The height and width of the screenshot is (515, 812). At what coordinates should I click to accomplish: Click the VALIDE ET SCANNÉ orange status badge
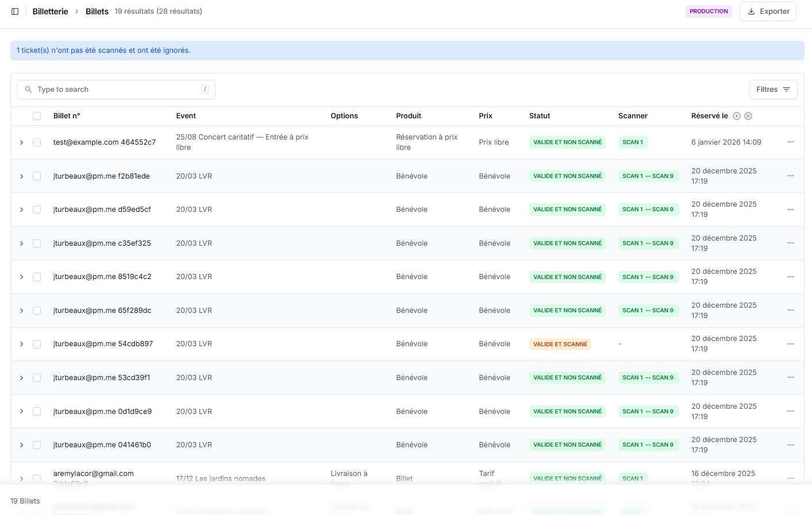pos(560,344)
